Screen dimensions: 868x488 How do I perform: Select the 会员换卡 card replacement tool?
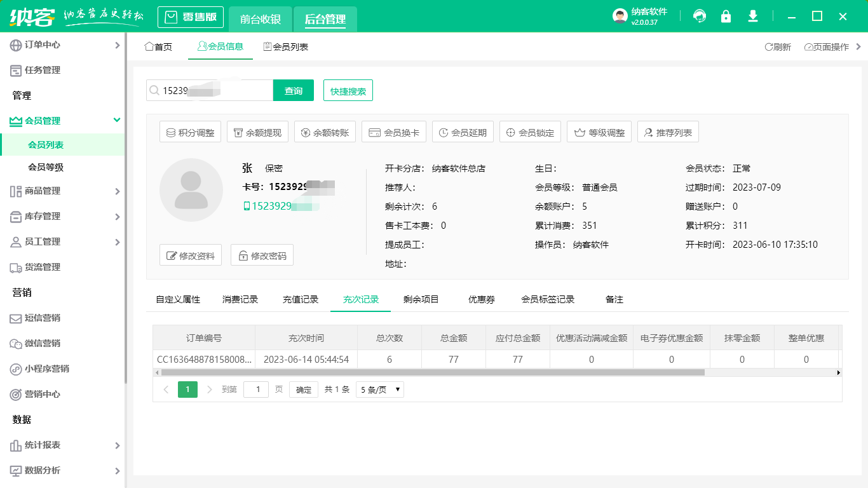[x=393, y=132]
